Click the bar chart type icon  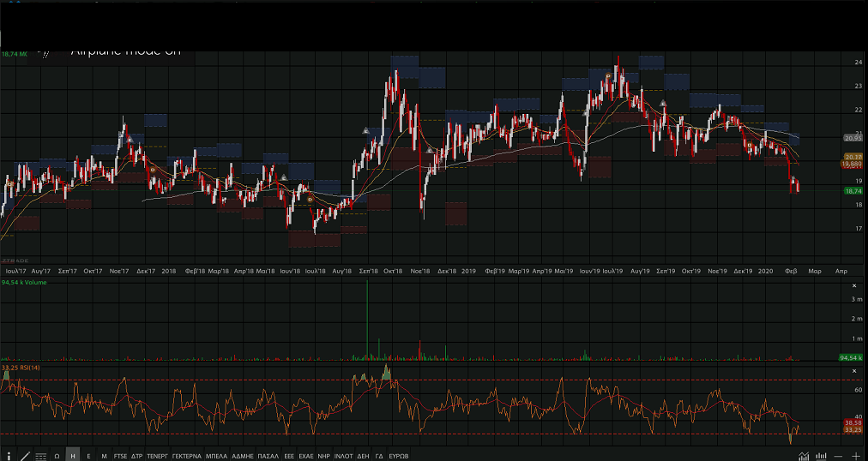click(819, 456)
